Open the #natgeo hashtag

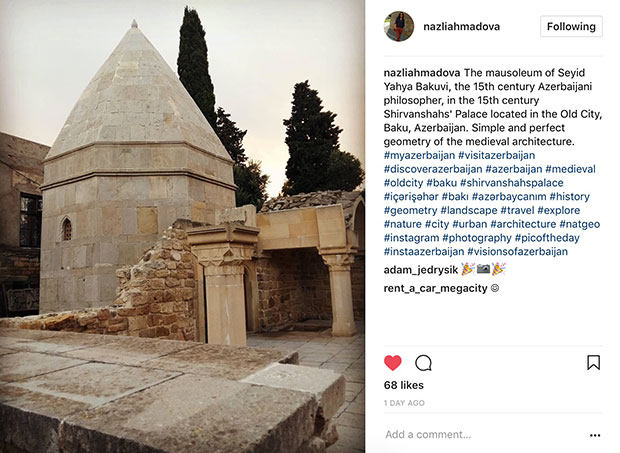(x=579, y=224)
